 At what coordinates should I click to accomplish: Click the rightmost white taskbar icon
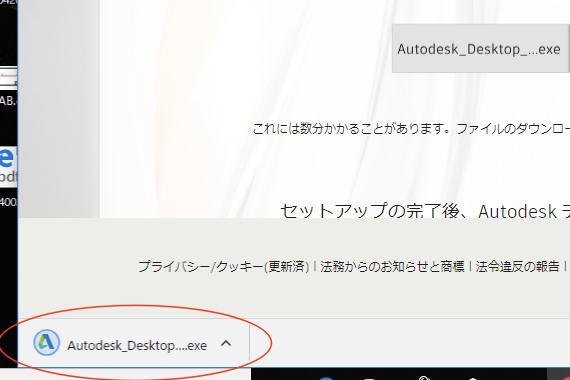point(473,378)
